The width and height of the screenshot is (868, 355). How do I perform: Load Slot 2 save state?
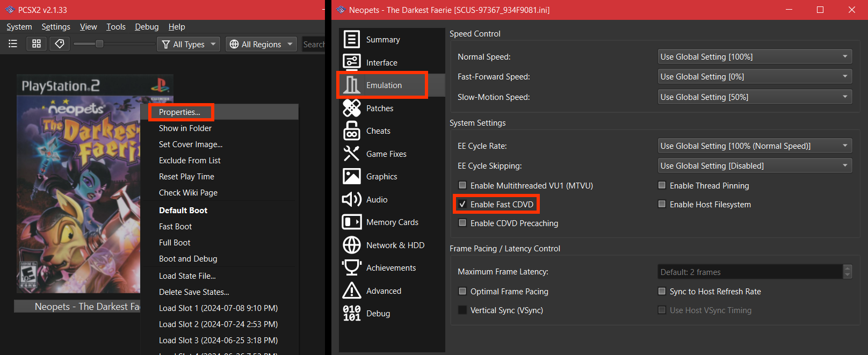[x=219, y=324]
